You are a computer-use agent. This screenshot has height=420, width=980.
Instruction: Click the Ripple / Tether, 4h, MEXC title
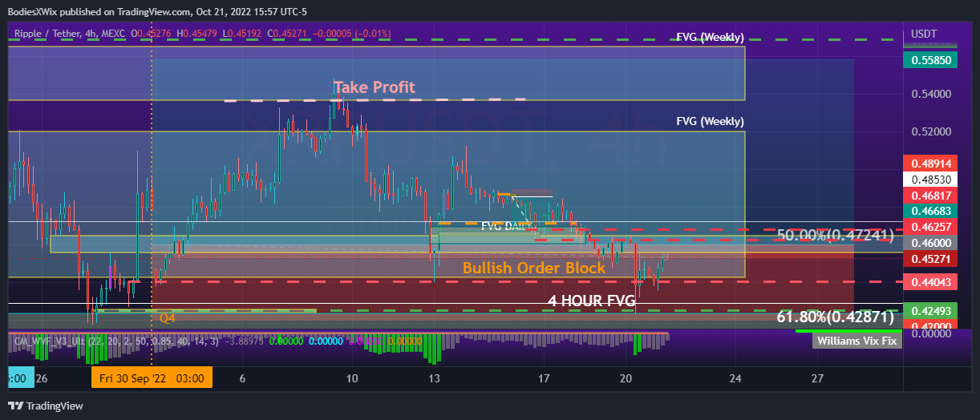70,34
